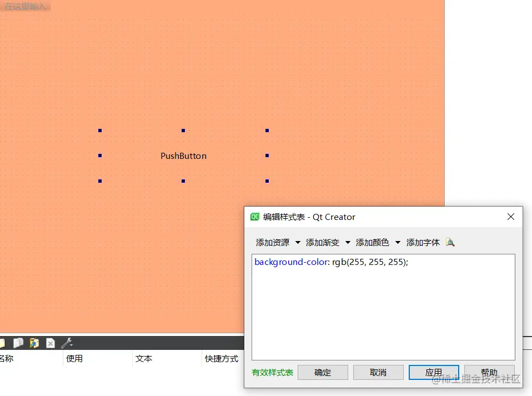
Task: Click the Qt Creator logo in the dialog title bar
Action: coord(255,217)
